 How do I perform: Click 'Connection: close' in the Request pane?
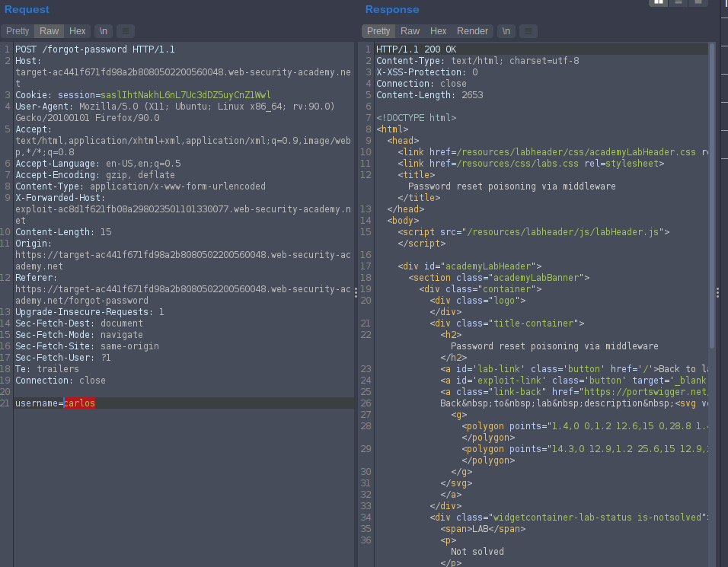pyautogui.click(x=60, y=380)
